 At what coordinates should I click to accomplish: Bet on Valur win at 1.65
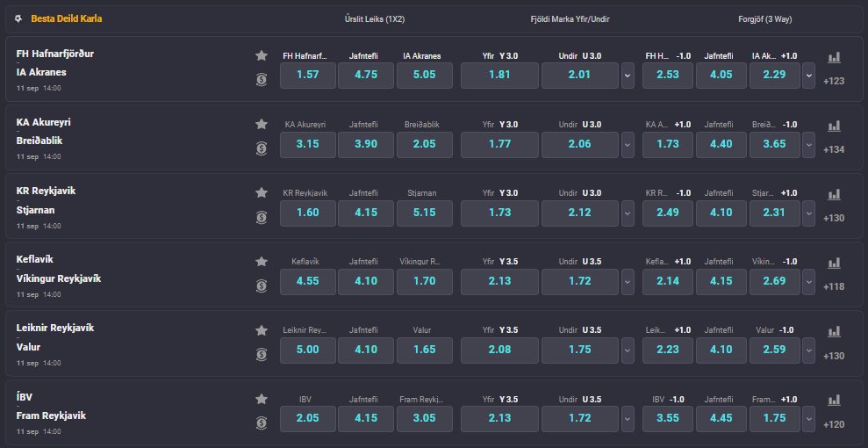pyautogui.click(x=425, y=350)
